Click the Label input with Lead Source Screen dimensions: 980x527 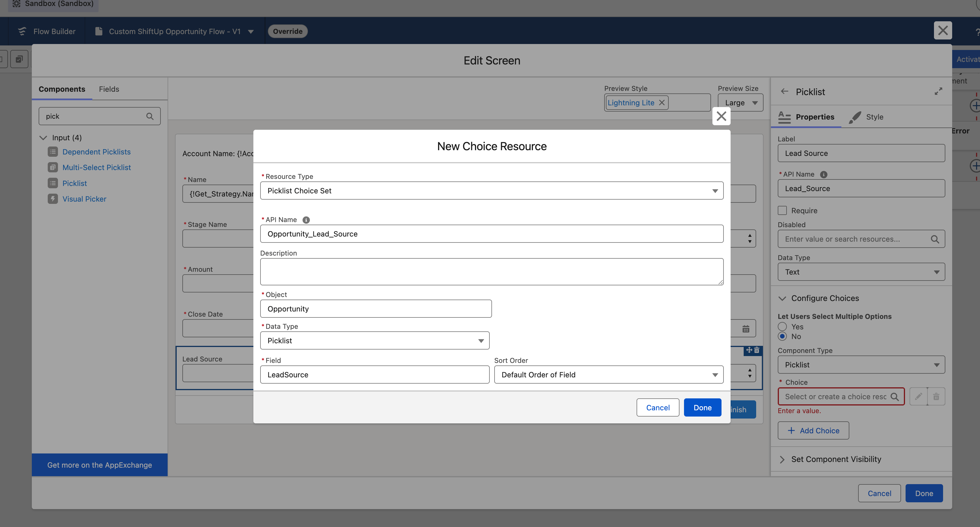click(861, 153)
